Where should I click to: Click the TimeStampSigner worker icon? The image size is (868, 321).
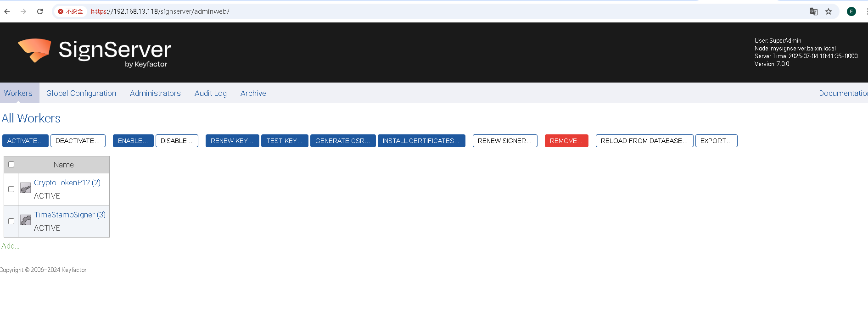(26, 220)
